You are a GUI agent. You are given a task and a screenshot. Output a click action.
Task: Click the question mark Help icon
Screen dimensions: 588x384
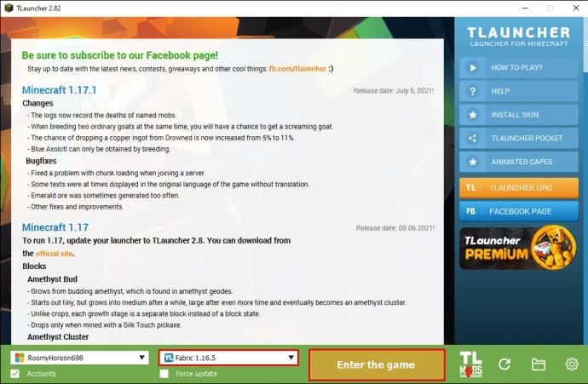(472, 91)
